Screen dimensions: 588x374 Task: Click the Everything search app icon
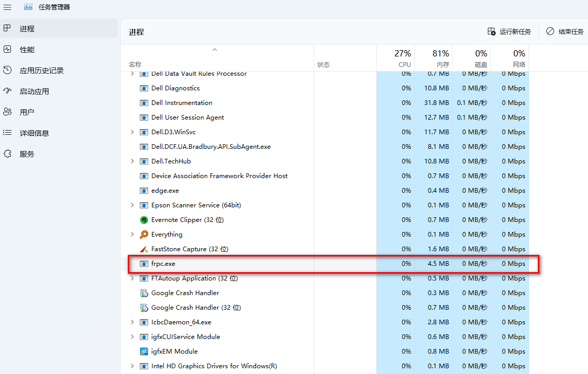click(x=145, y=235)
